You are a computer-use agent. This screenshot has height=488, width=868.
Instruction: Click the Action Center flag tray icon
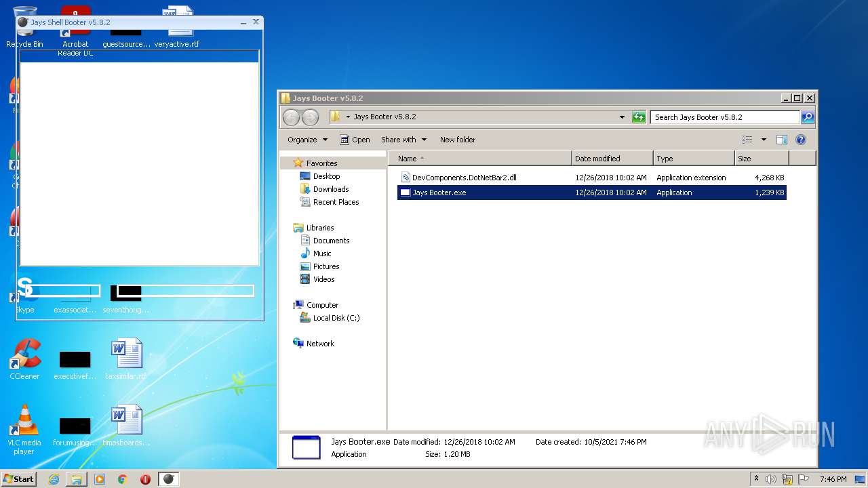[804, 479]
